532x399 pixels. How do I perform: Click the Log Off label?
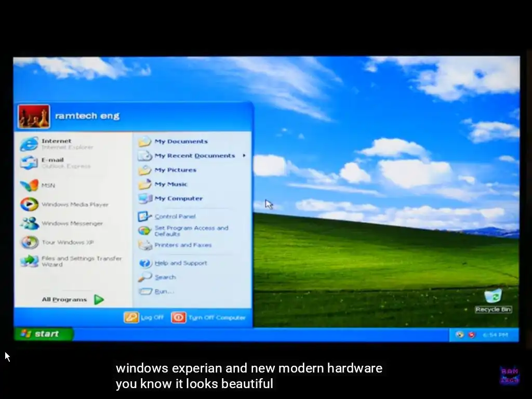[152, 317]
